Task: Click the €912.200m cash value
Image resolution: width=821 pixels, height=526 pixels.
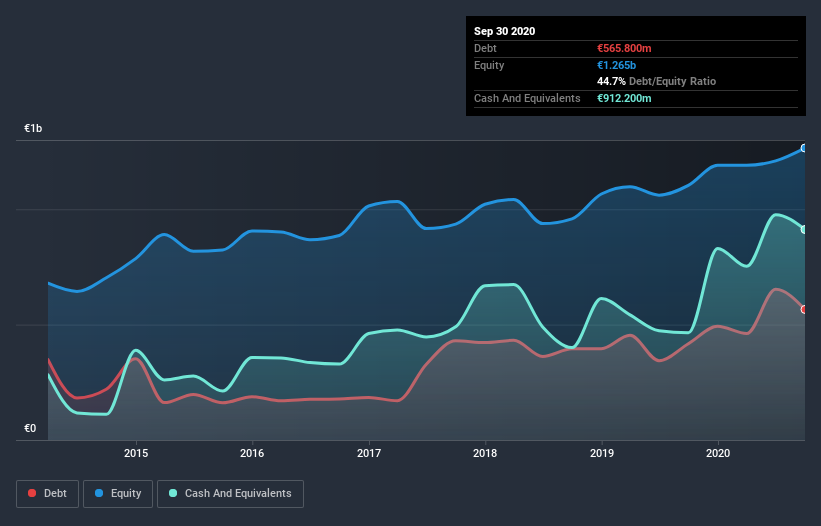Action: tap(624, 98)
